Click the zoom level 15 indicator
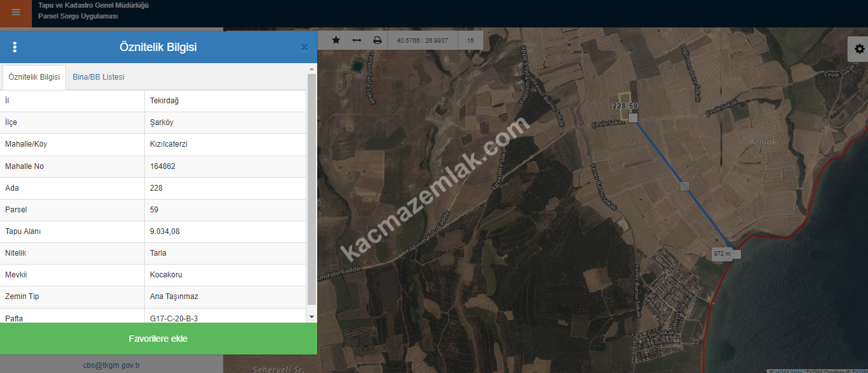This screenshot has width=868, height=373. point(470,40)
